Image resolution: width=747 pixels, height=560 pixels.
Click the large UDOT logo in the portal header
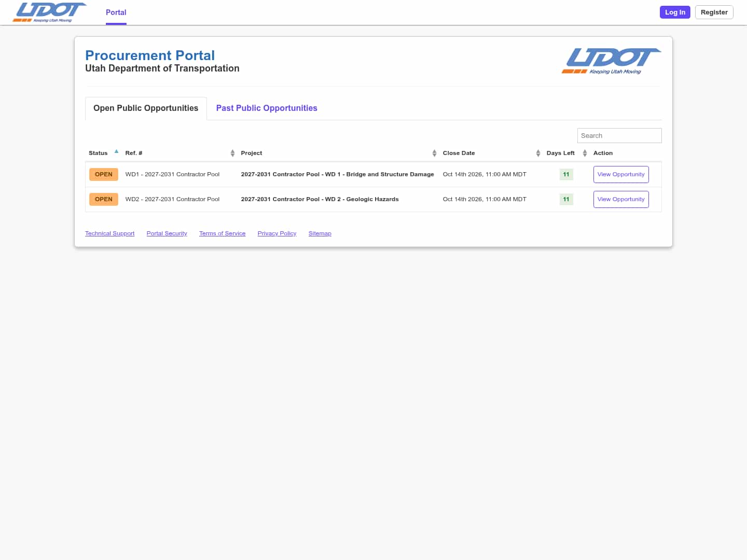coord(612,61)
